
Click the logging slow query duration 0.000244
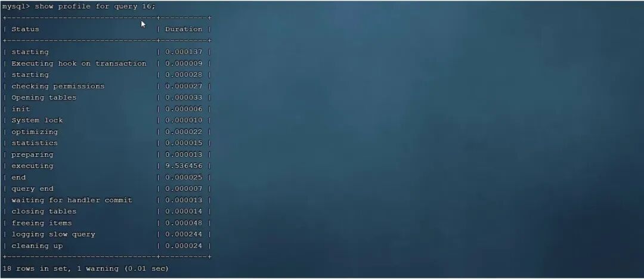(x=184, y=234)
